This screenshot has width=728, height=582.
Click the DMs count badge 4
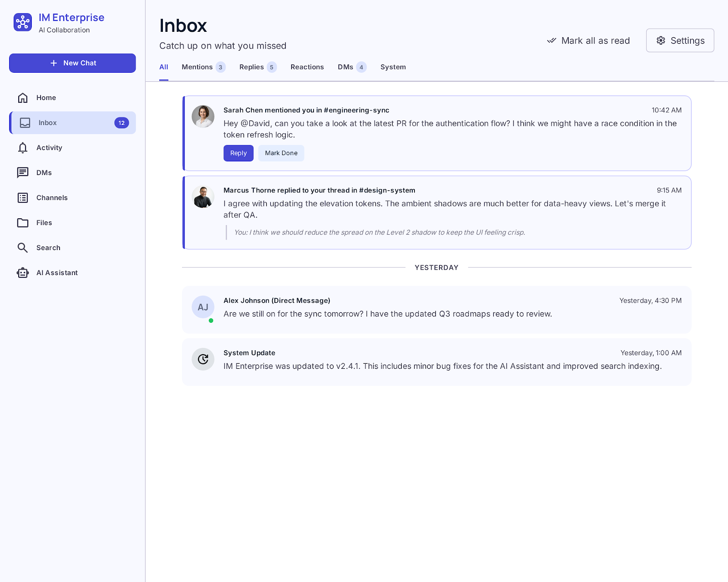361,67
